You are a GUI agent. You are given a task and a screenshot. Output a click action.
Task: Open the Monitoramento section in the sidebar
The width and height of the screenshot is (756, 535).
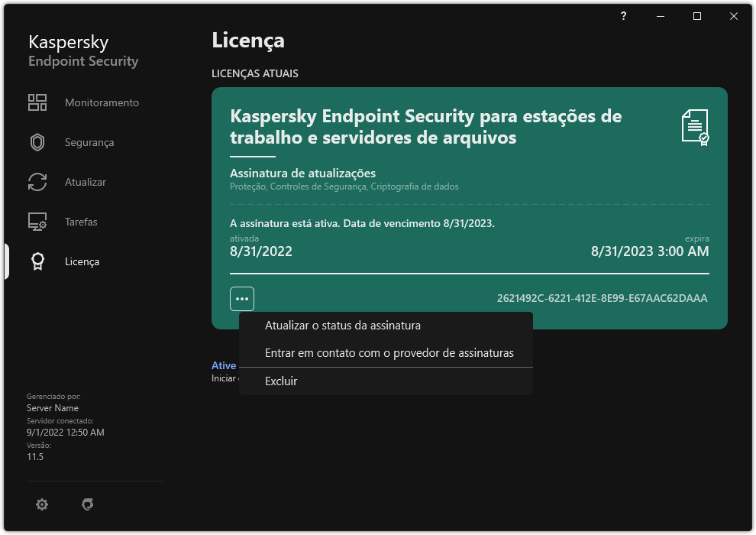click(x=100, y=102)
